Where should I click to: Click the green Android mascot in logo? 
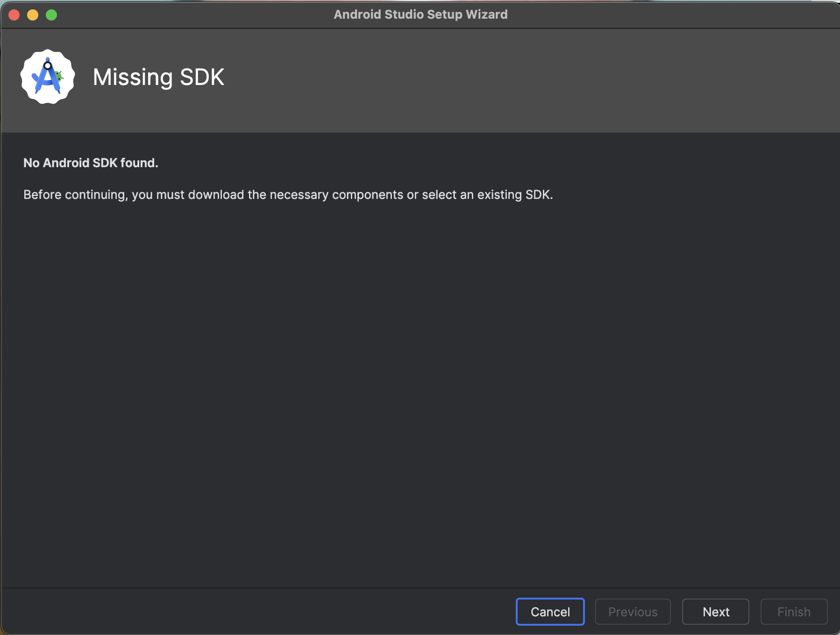pyautogui.click(x=58, y=76)
